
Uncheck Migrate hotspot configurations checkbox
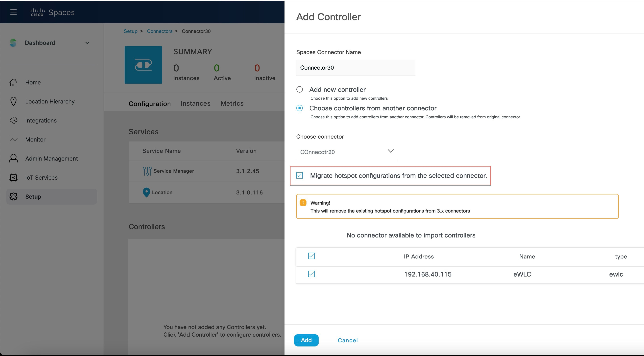tap(300, 176)
